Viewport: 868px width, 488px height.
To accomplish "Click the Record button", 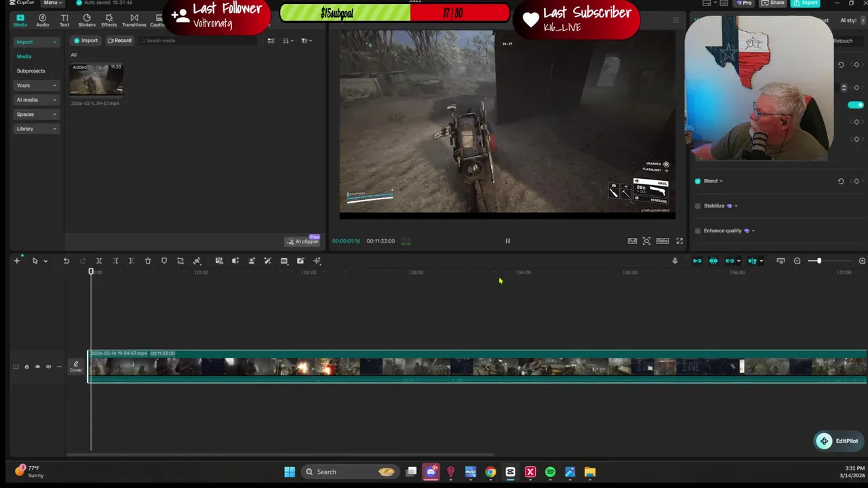I will (x=119, y=41).
